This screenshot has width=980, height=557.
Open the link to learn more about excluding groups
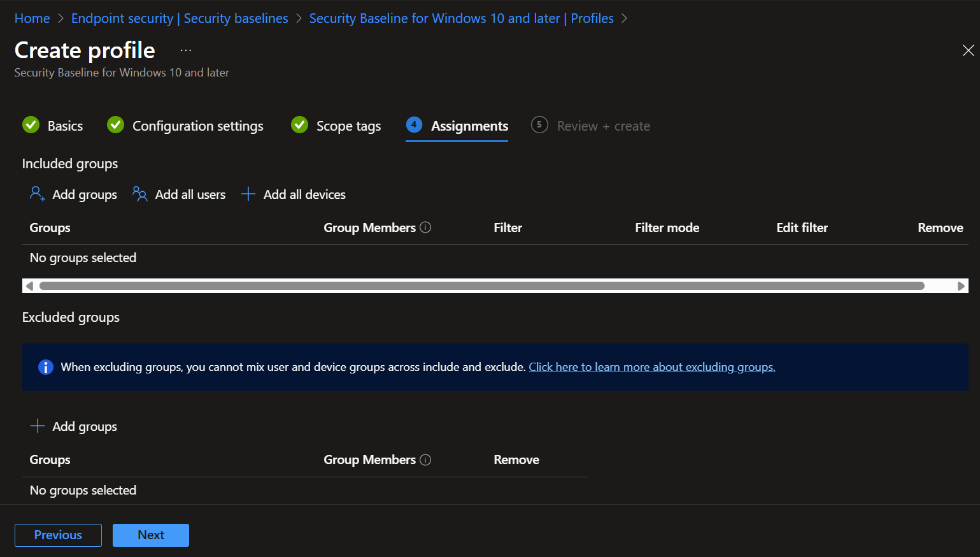point(652,367)
